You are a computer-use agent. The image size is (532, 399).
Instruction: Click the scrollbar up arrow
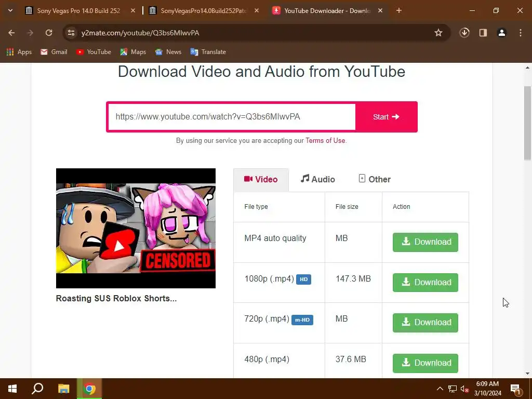pyautogui.click(x=528, y=68)
